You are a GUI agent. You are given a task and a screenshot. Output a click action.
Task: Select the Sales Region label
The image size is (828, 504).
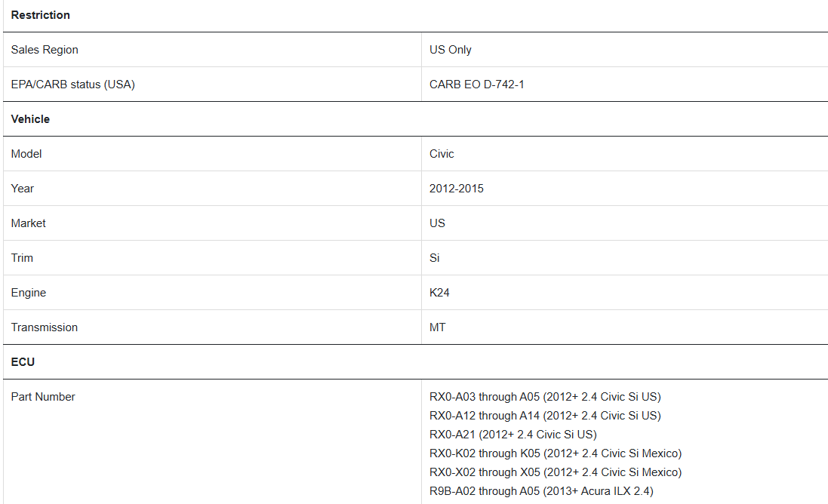(x=45, y=50)
